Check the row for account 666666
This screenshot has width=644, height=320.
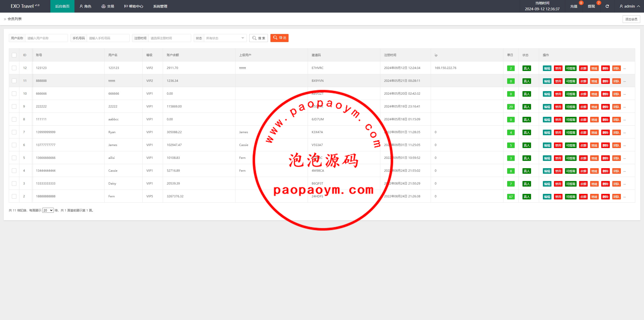pyautogui.click(x=14, y=94)
